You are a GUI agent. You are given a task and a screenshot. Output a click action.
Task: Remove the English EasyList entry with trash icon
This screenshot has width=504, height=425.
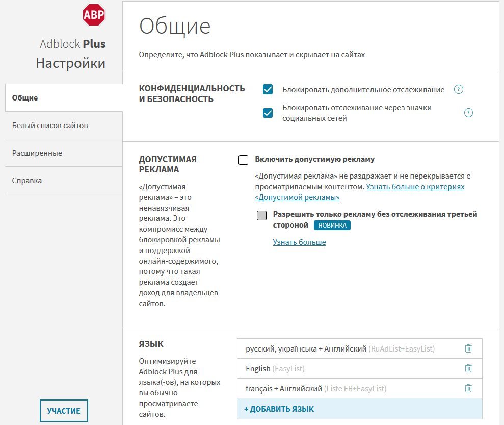click(x=468, y=368)
